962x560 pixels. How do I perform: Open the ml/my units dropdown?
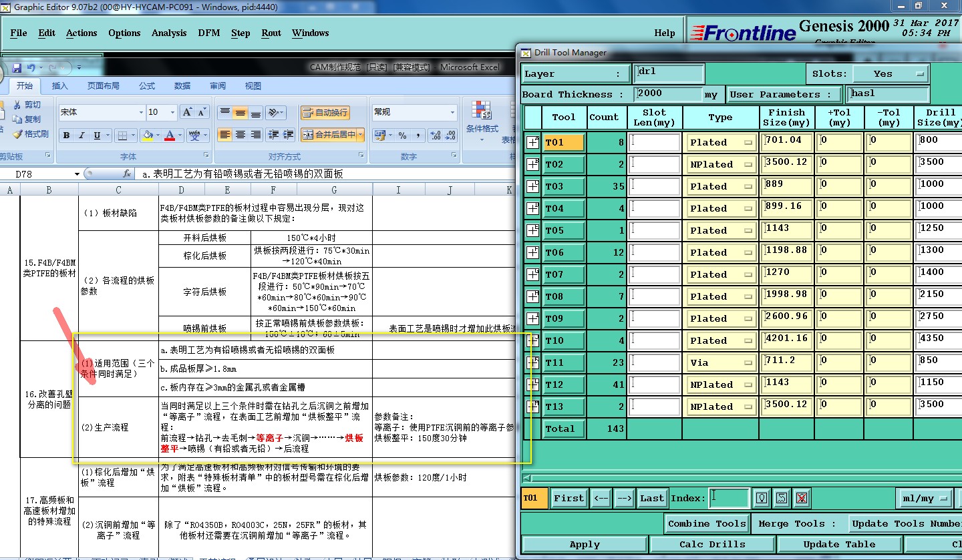tap(925, 498)
